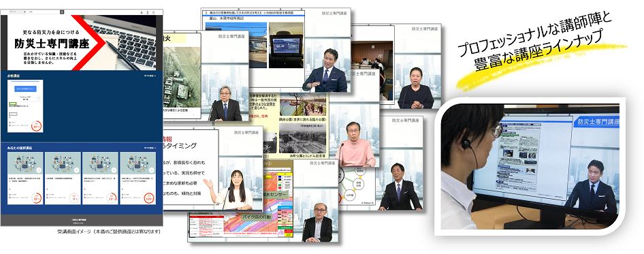Open the hamburger menu icon at top right

click(x=154, y=12)
